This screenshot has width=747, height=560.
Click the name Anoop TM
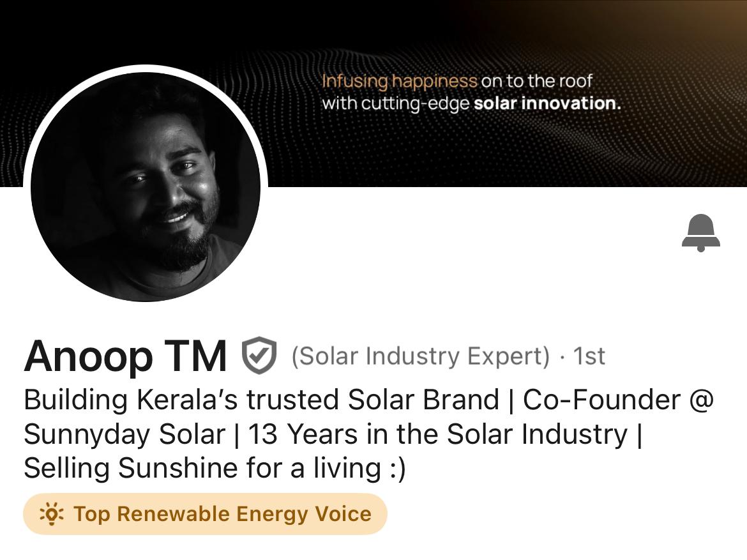[125, 356]
